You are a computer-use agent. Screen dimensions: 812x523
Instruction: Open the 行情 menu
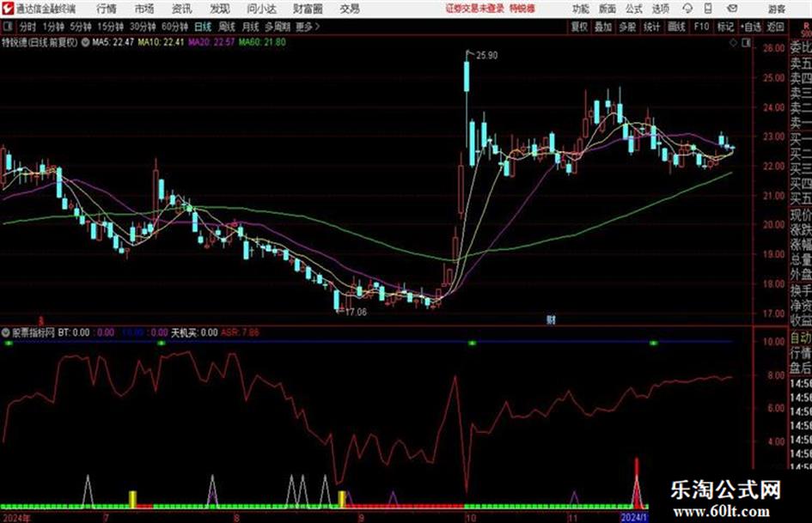pyautogui.click(x=107, y=9)
